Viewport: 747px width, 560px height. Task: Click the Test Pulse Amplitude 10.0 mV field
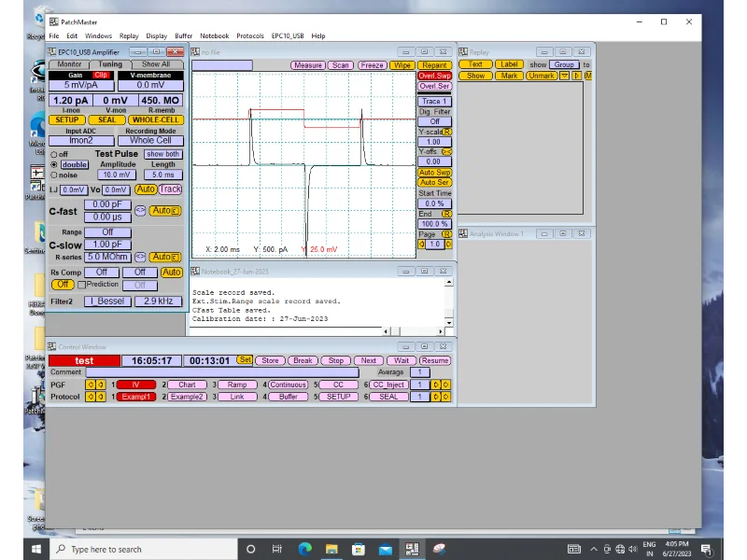[x=118, y=175]
